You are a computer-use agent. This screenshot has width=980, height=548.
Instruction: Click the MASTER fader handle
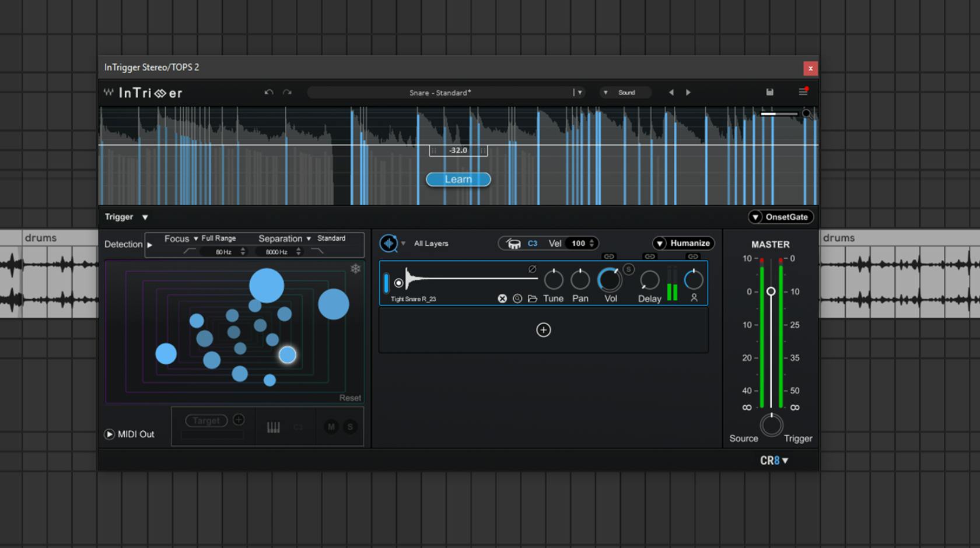771,291
